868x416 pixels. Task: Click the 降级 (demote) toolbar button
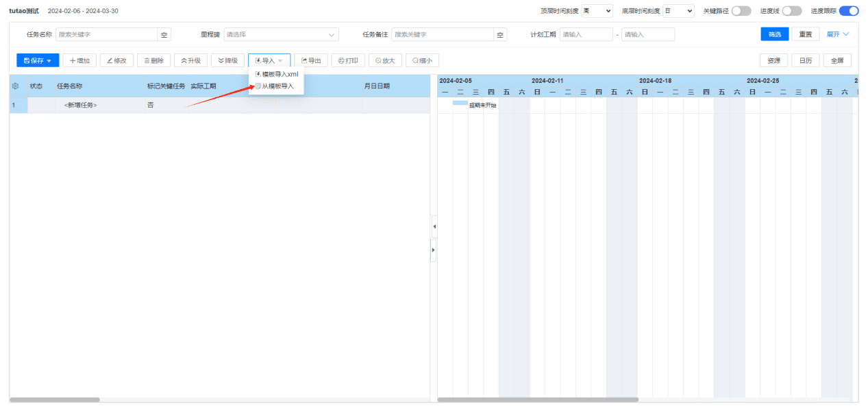[x=227, y=60]
